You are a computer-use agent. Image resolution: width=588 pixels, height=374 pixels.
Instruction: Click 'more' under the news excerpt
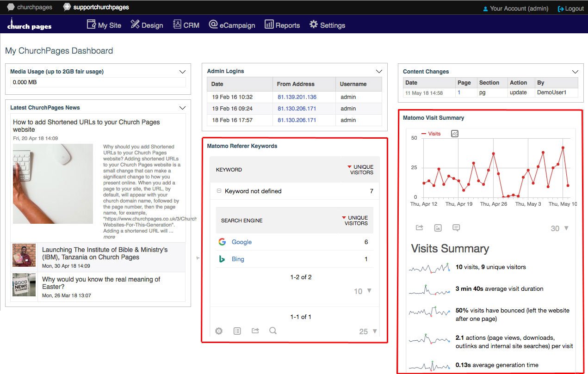109,237
